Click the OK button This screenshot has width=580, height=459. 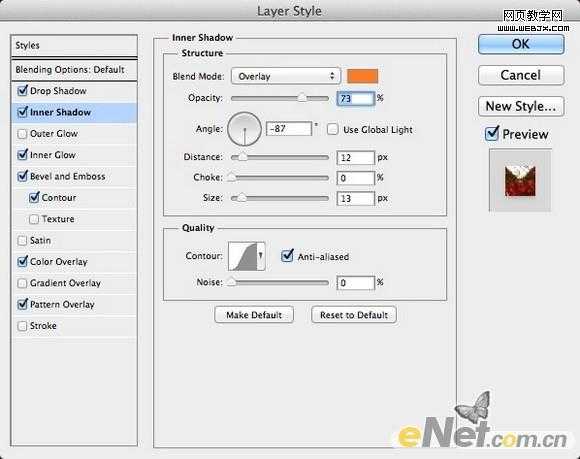point(521,44)
